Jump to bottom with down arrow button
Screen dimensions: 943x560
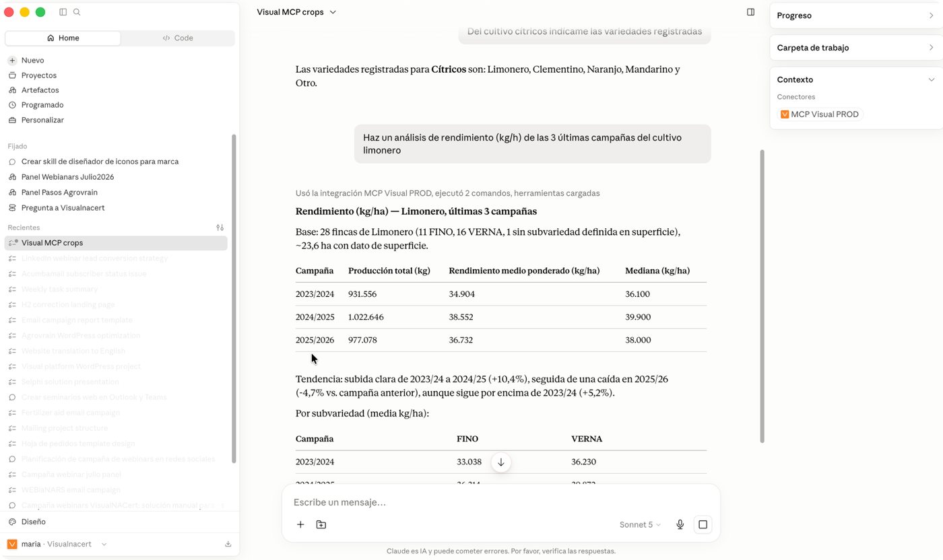[x=500, y=462]
